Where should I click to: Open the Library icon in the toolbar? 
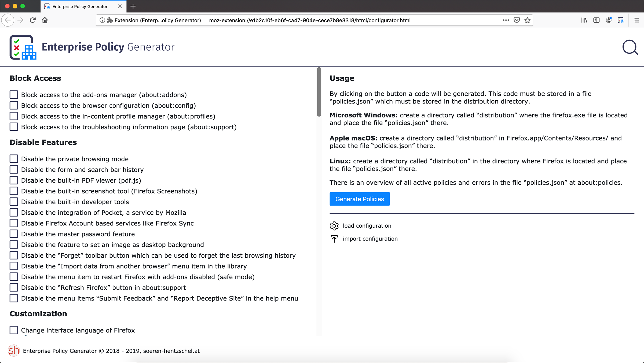point(584,20)
